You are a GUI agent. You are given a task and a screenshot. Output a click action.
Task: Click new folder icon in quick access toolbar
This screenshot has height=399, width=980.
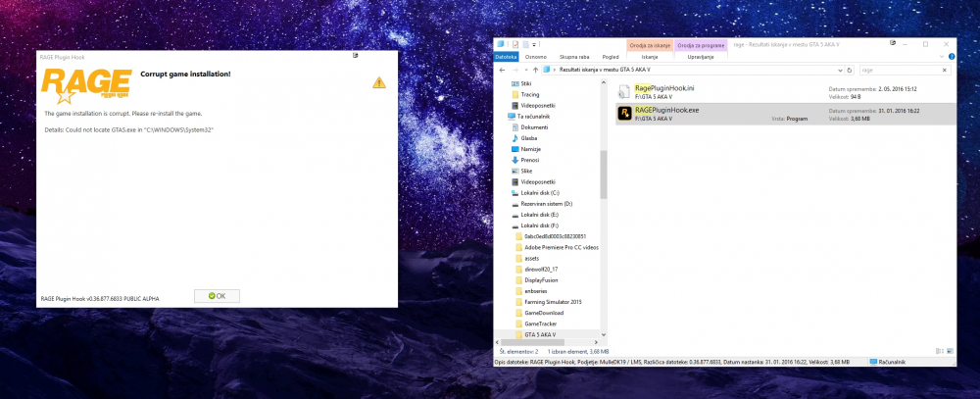525,44
